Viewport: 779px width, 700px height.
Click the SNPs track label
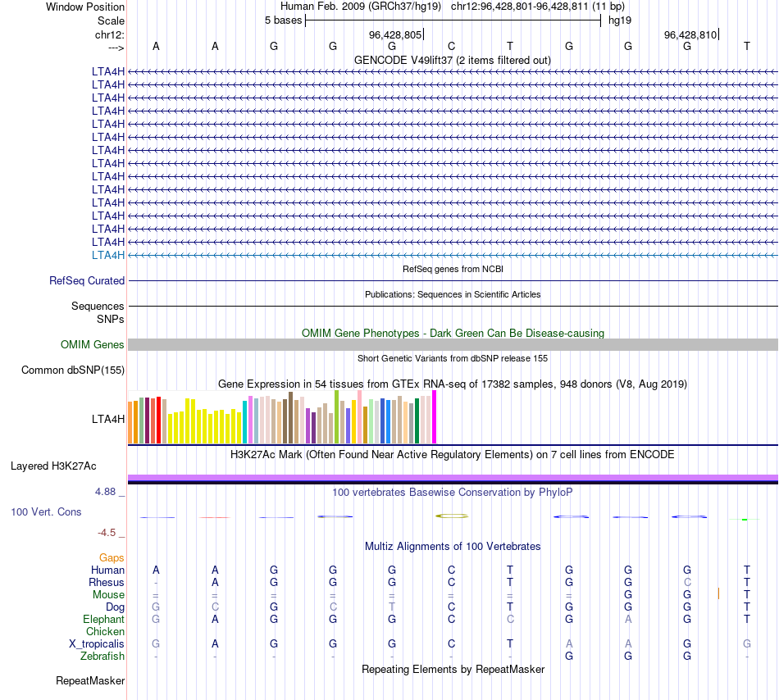[x=111, y=319]
